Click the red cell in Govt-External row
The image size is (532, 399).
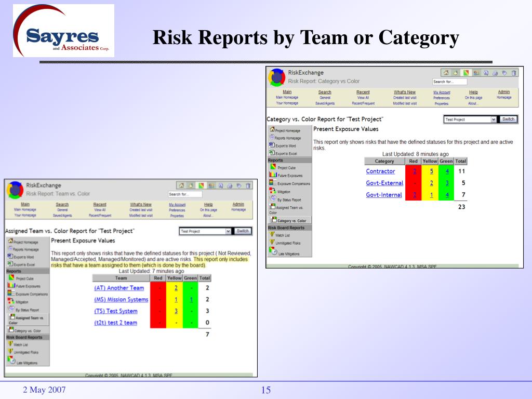click(413, 183)
